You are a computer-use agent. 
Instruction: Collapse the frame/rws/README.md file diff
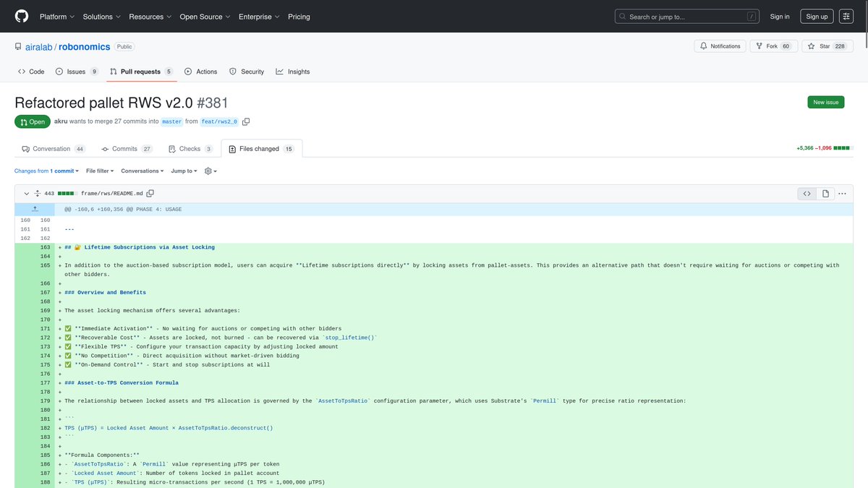click(x=26, y=194)
